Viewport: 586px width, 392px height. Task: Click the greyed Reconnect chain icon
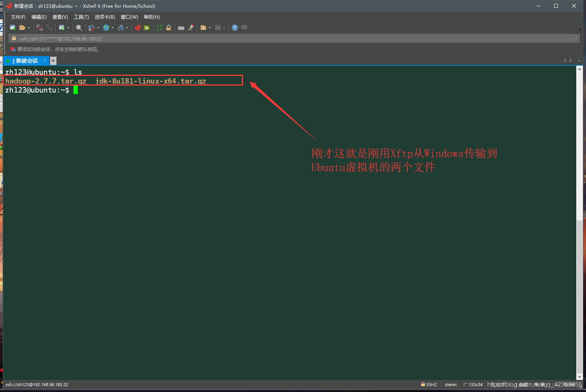49,28
